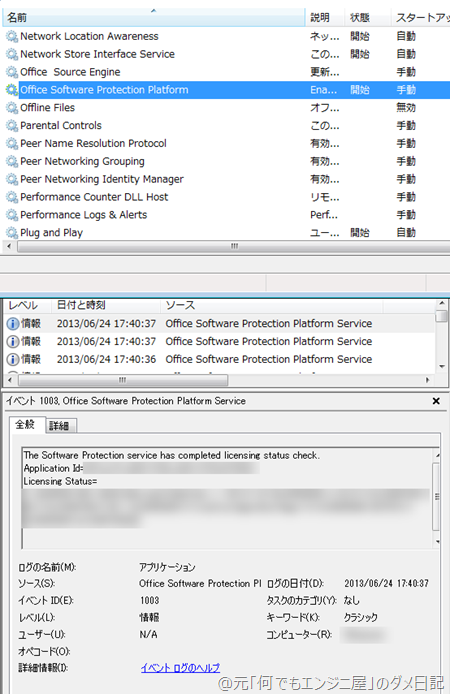The image size is (450, 694).
Task: Select Peer Name Resolution Protocol name
Action: click(x=93, y=143)
